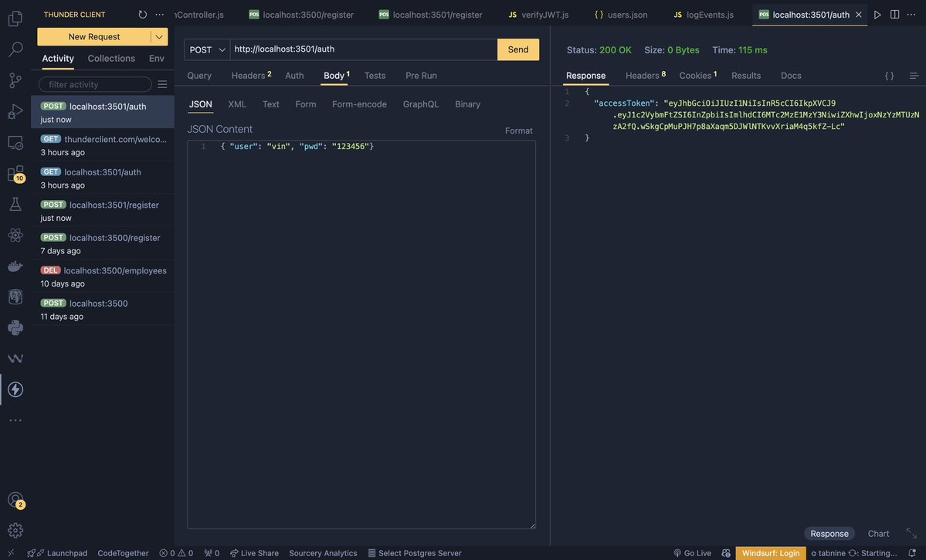This screenshot has height=560, width=926.
Task: Select GraphQL body type
Action: [x=420, y=104]
